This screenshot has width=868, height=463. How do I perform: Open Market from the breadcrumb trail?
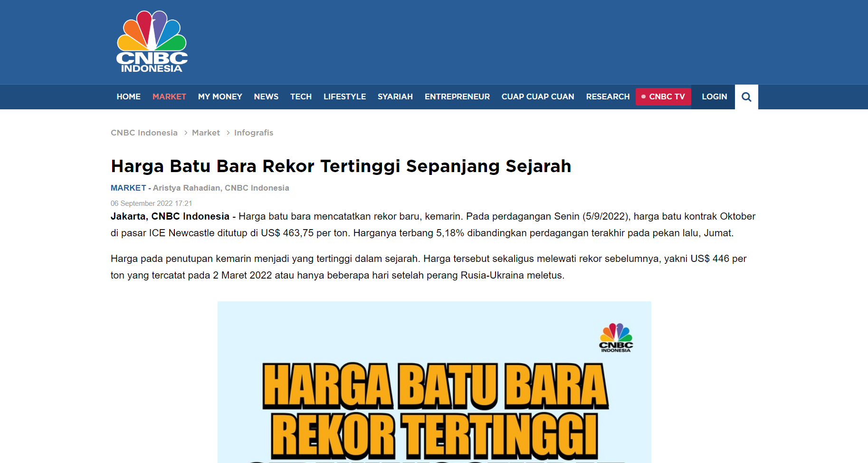(x=206, y=133)
